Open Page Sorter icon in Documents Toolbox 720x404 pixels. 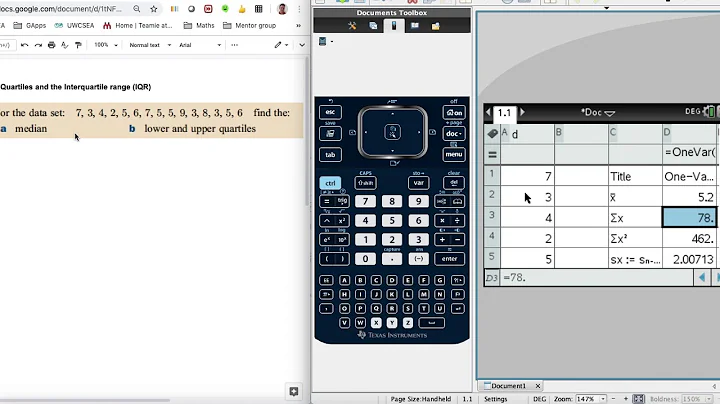click(x=373, y=26)
